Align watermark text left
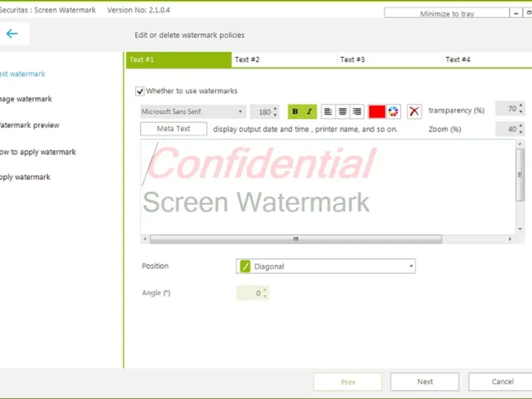 click(328, 112)
